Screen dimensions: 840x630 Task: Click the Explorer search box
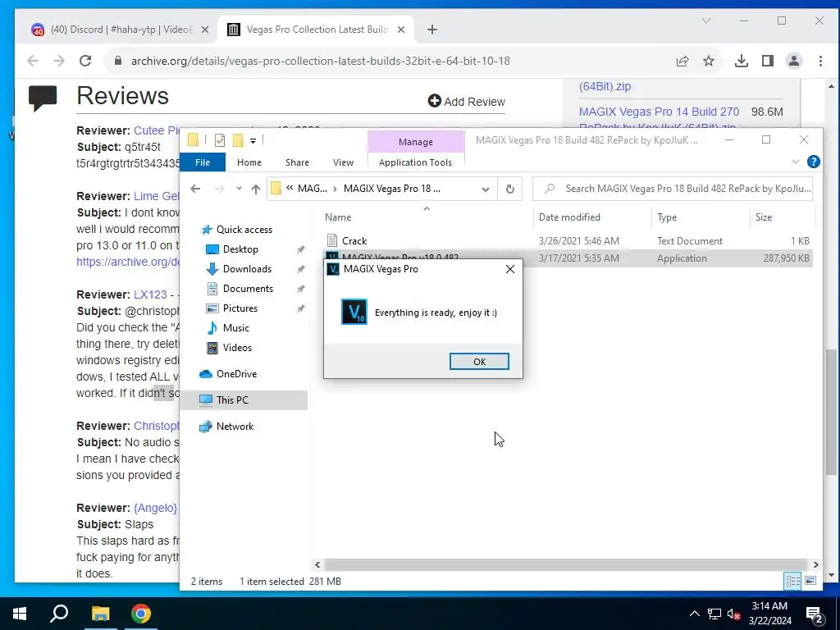[673, 189]
